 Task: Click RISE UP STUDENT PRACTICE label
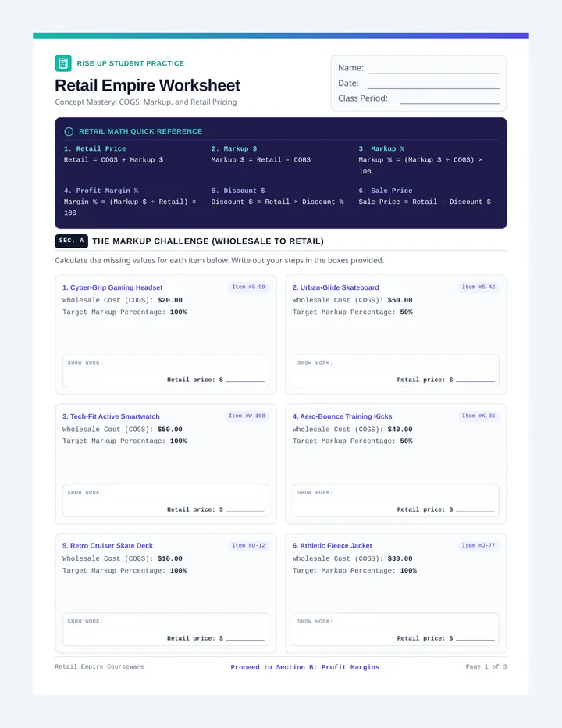(130, 63)
